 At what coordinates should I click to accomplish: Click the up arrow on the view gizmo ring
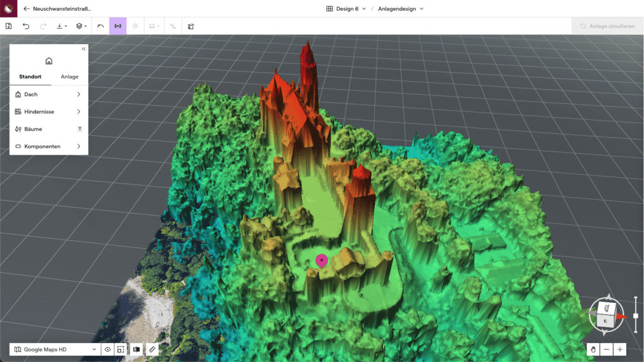coord(609,297)
